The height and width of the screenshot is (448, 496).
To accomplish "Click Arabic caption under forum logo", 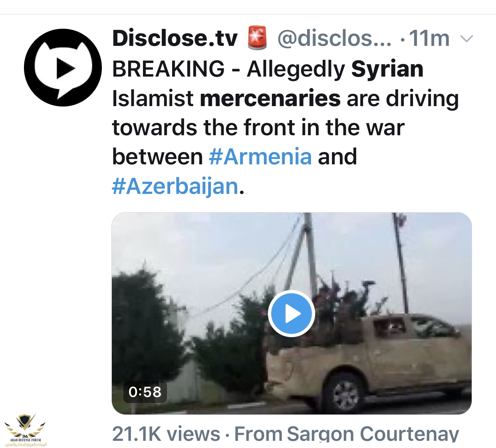I will tap(25, 444).
